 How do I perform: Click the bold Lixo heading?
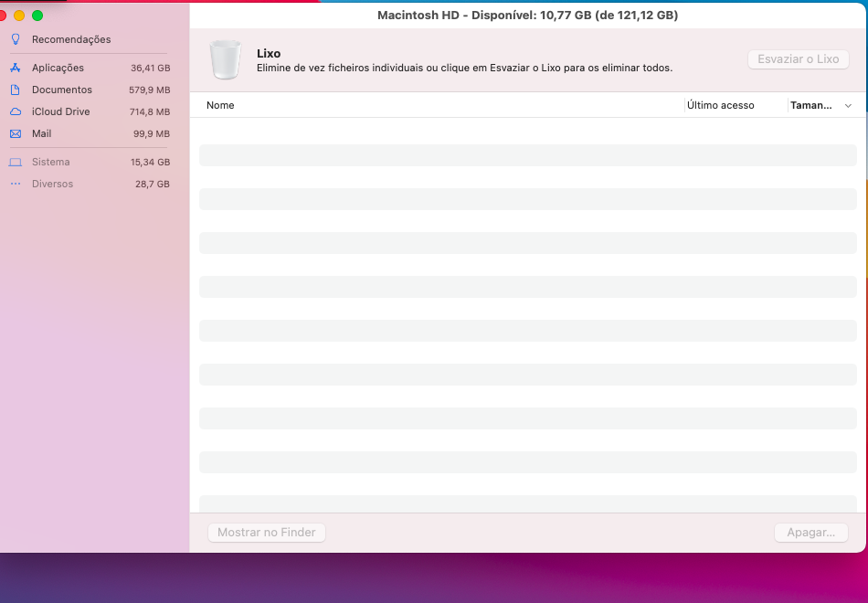click(269, 54)
